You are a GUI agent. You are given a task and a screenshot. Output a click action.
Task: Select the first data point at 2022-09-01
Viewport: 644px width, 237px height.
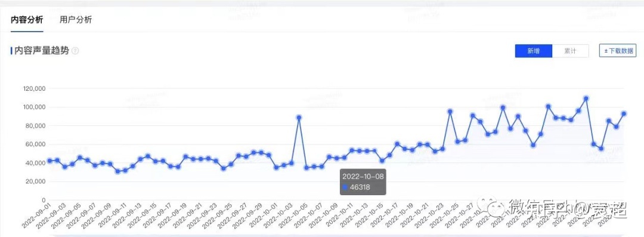pyautogui.click(x=49, y=161)
